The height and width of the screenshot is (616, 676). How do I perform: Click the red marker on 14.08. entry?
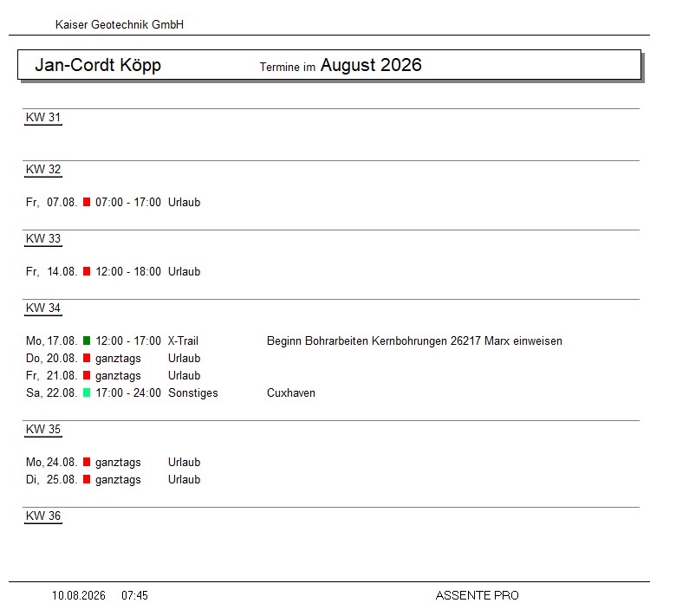coord(87,271)
